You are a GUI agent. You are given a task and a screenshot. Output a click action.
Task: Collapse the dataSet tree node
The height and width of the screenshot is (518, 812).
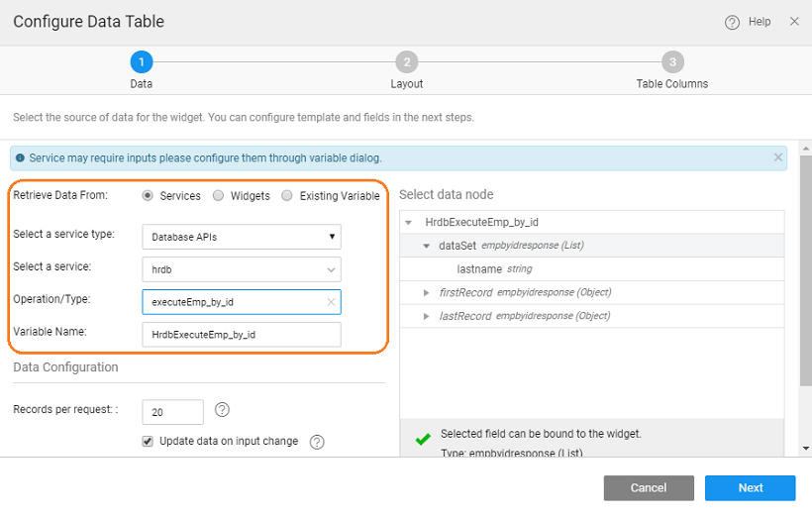[427, 246]
